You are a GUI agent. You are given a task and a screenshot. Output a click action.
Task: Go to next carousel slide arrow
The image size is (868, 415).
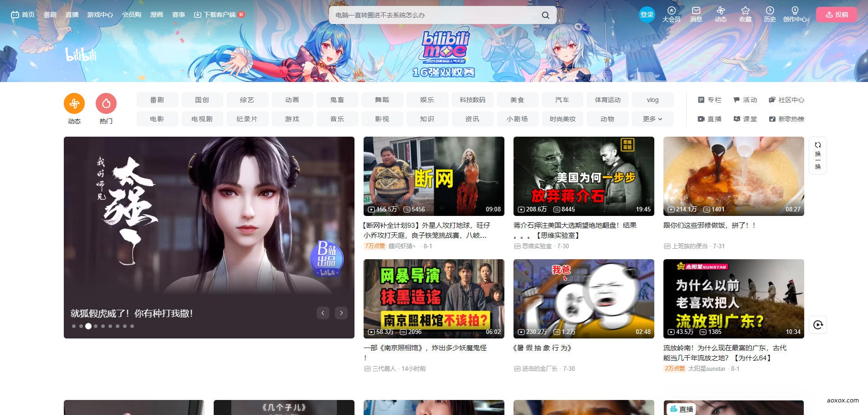click(341, 313)
